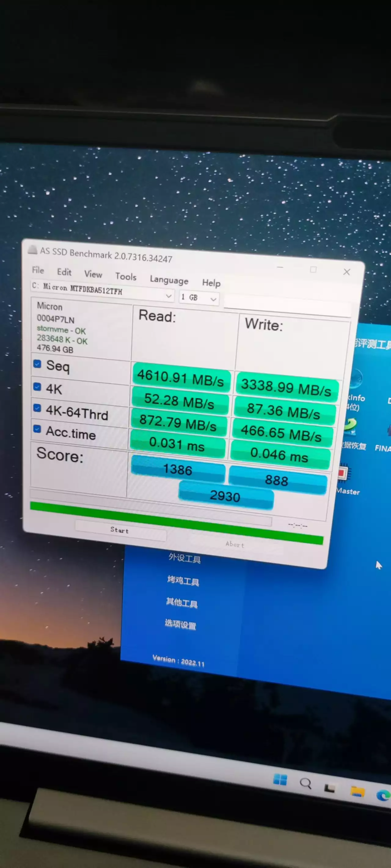
Task: Click the Start benchmark button
Action: [x=120, y=530]
